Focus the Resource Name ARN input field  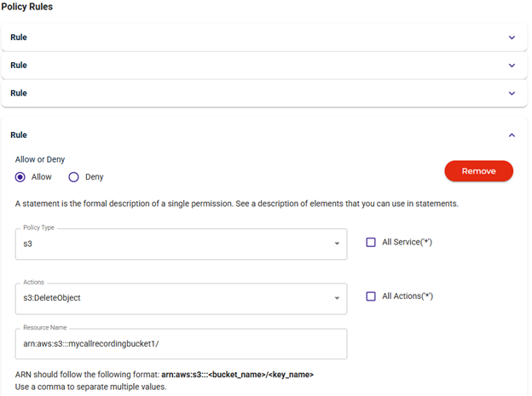click(182, 344)
